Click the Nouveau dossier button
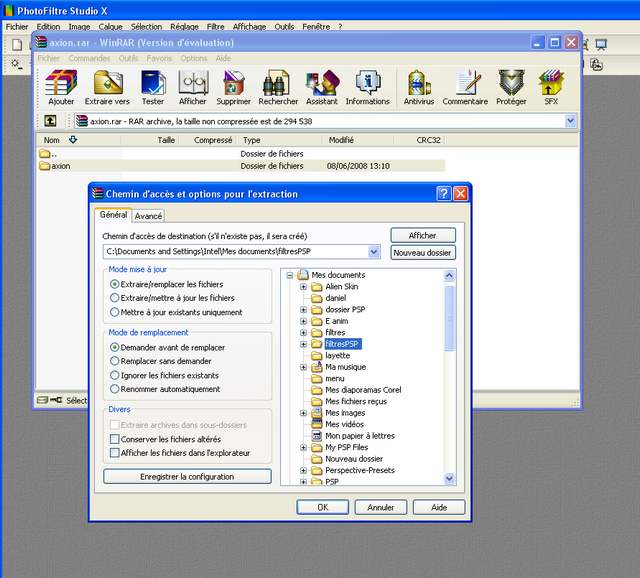The height and width of the screenshot is (578, 640). tap(422, 253)
